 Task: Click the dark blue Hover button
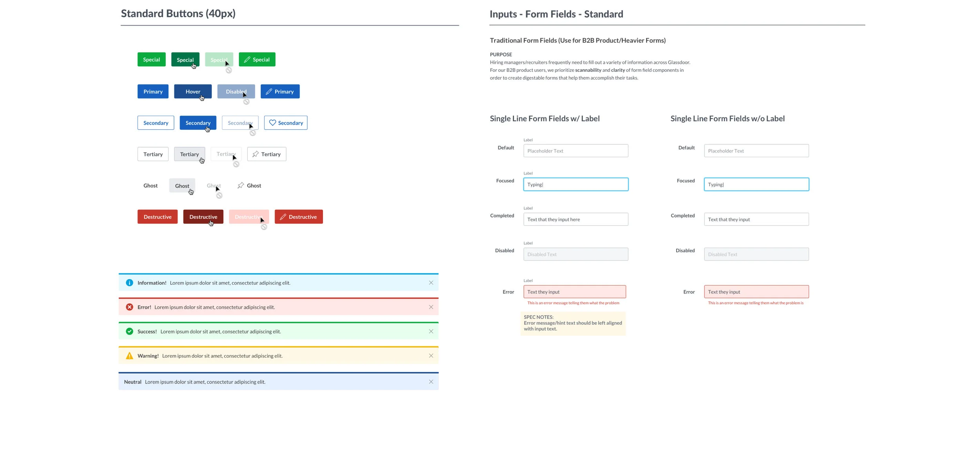click(x=192, y=91)
